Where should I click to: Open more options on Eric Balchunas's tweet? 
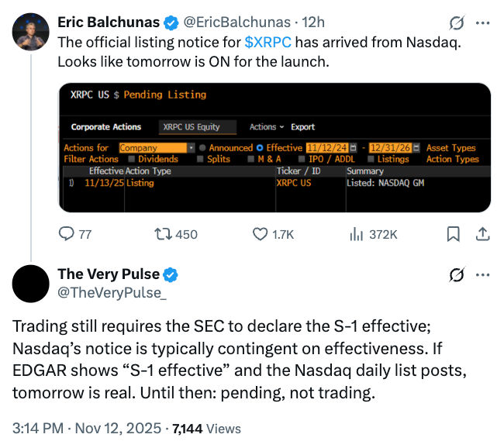pos(483,22)
